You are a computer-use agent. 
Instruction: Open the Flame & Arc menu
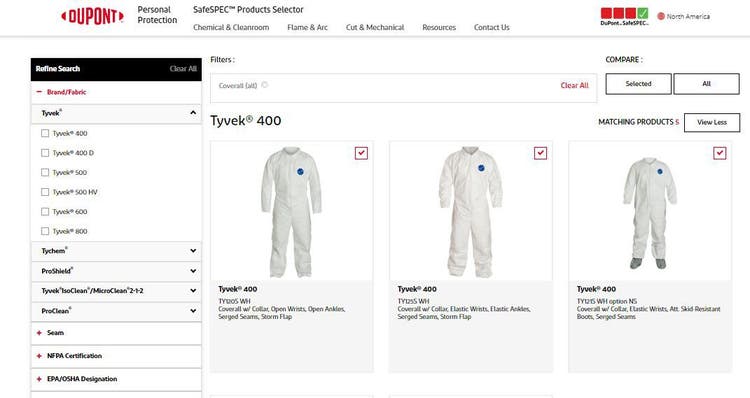[308, 28]
